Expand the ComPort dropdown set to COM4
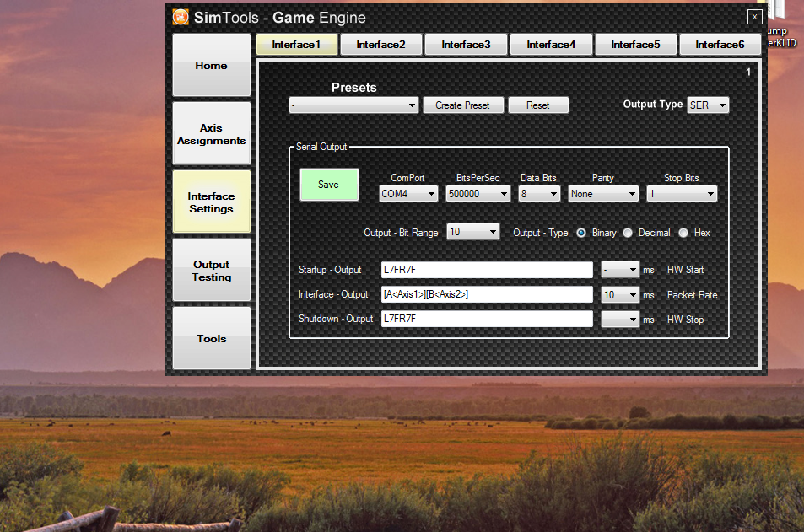The width and height of the screenshot is (804, 532). (408, 194)
